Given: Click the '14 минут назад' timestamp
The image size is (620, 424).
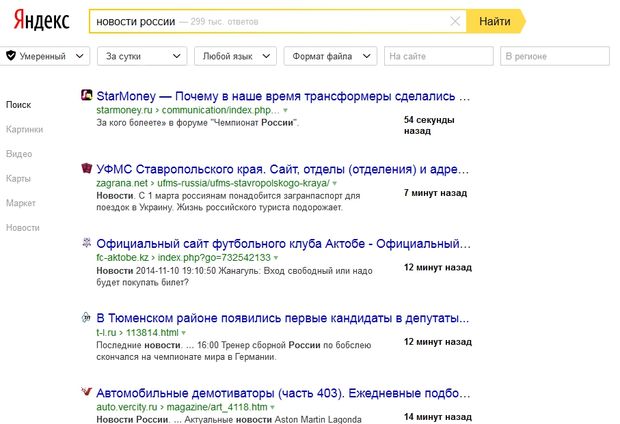Looking at the screenshot, I should pos(438,417).
